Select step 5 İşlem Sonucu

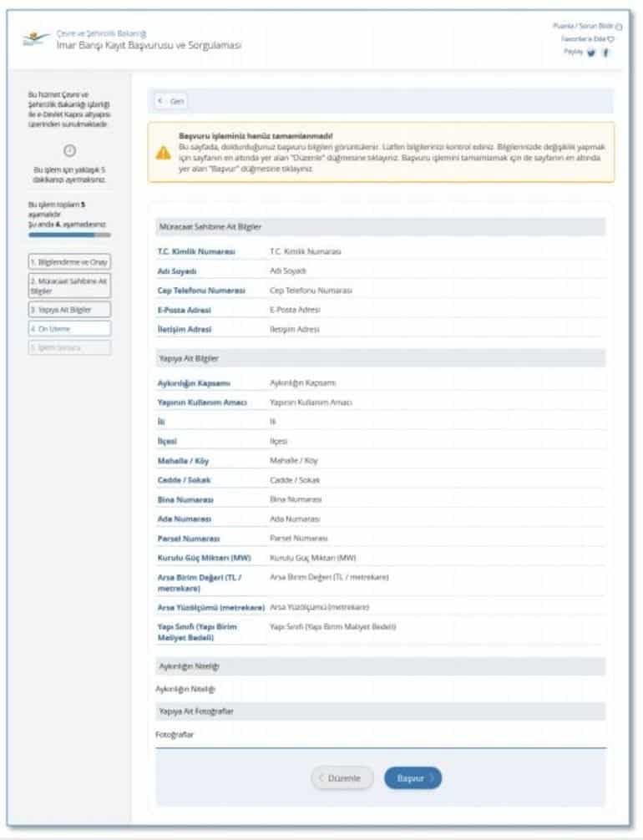point(69,347)
